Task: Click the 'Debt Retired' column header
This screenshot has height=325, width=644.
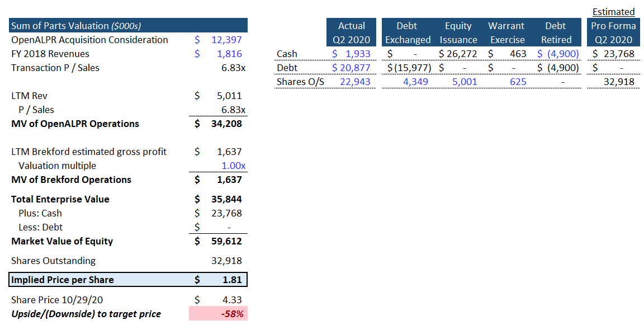Action: tap(556, 32)
